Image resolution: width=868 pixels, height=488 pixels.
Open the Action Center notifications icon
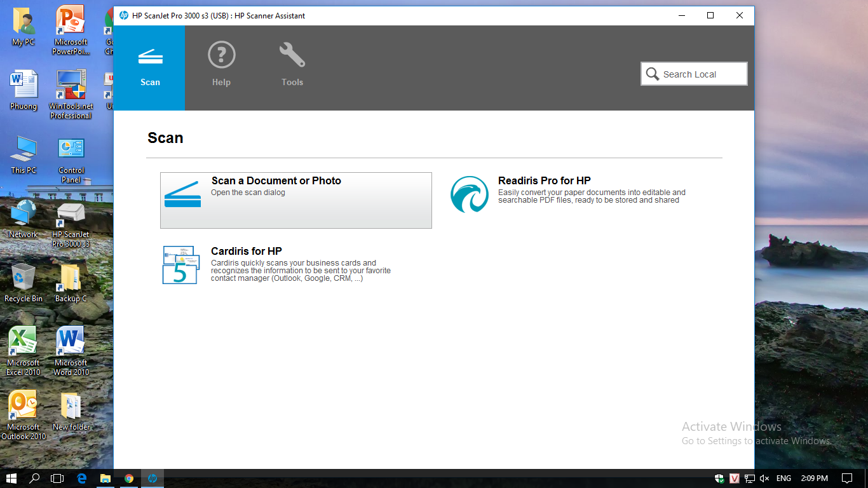coord(847,478)
